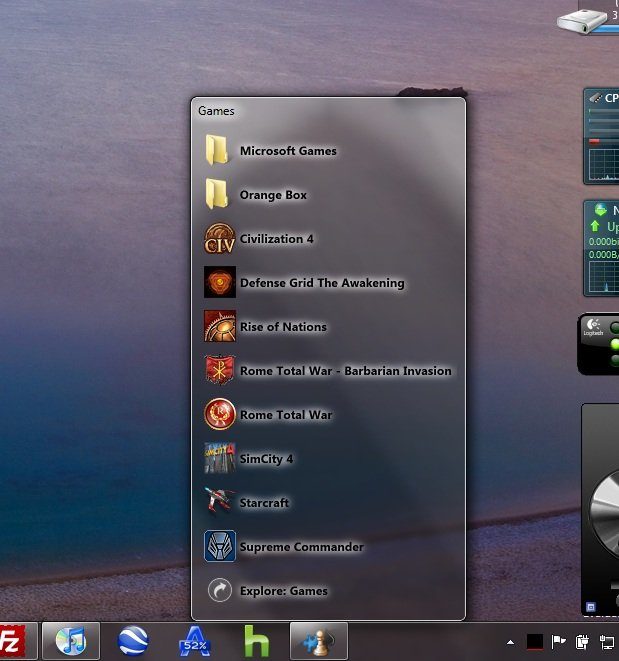Click the 52% blue A taskbar icon
Viewport: 619px width, 661px height.
point(195,642)
